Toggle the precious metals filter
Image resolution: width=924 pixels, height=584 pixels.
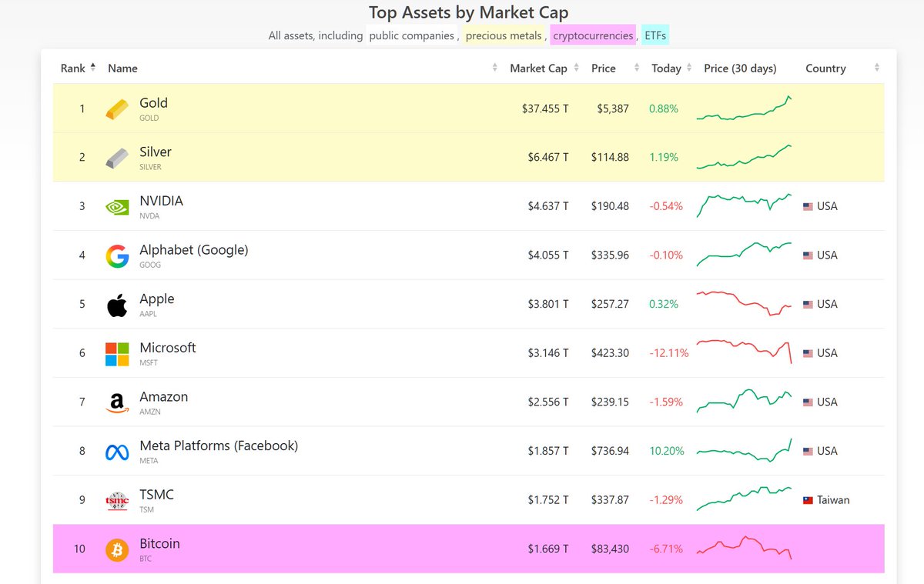(x=503, y=35)
